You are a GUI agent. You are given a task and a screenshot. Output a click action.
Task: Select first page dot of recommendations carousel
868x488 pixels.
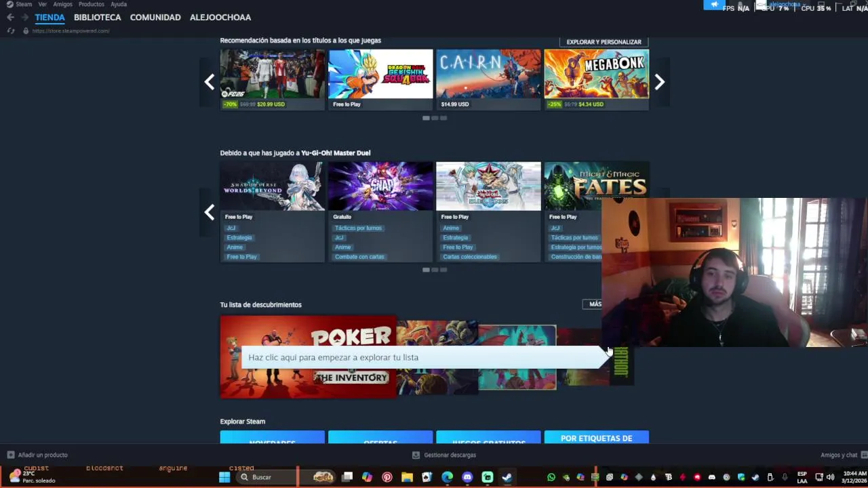(426, 118)
